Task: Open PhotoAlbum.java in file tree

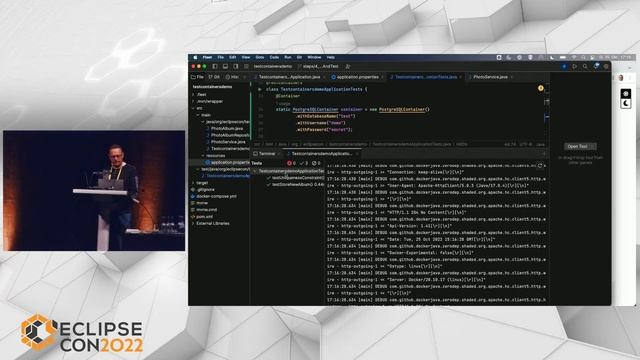Action: click(227, 129)
